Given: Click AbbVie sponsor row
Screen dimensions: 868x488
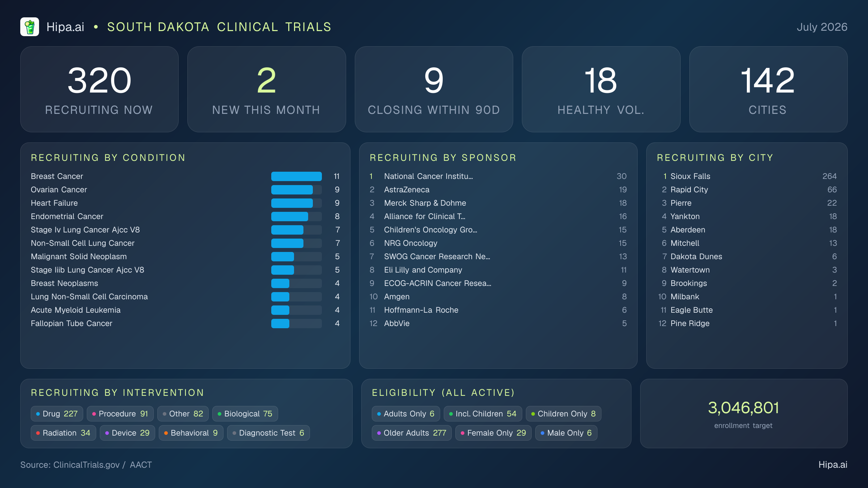Looking at the screenshot, I should [498, 324].
